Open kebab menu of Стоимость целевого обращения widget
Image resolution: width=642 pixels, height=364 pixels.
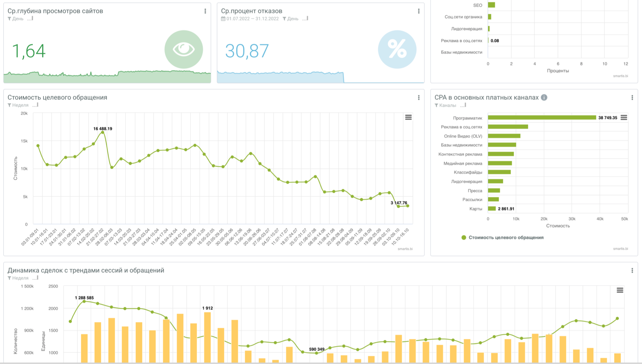[419, 98]
